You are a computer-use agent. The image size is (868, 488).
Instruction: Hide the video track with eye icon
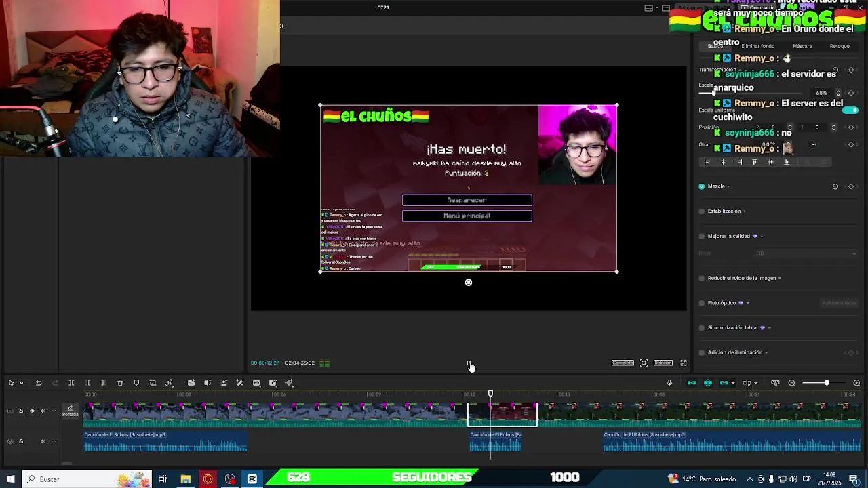(x=32, y=411)
